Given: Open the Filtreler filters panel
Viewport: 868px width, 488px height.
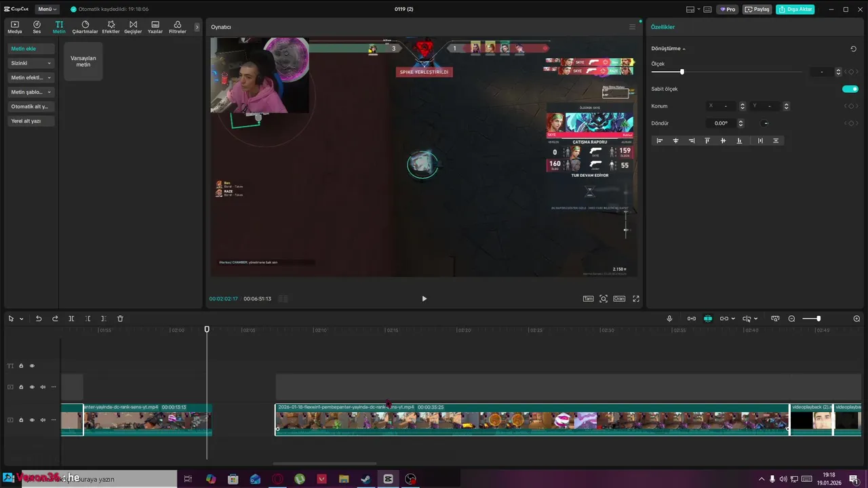Looking at the screenshot, I should pos(177,27).
